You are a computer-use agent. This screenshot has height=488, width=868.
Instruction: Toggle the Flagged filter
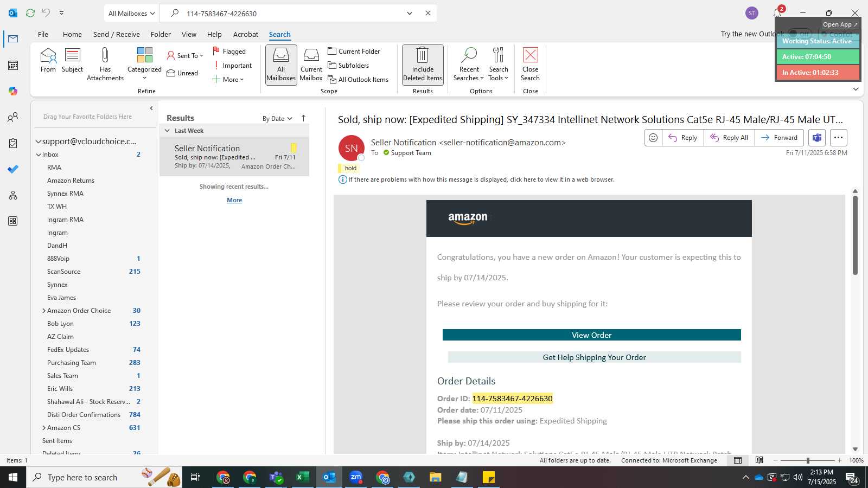click(229, 51)
